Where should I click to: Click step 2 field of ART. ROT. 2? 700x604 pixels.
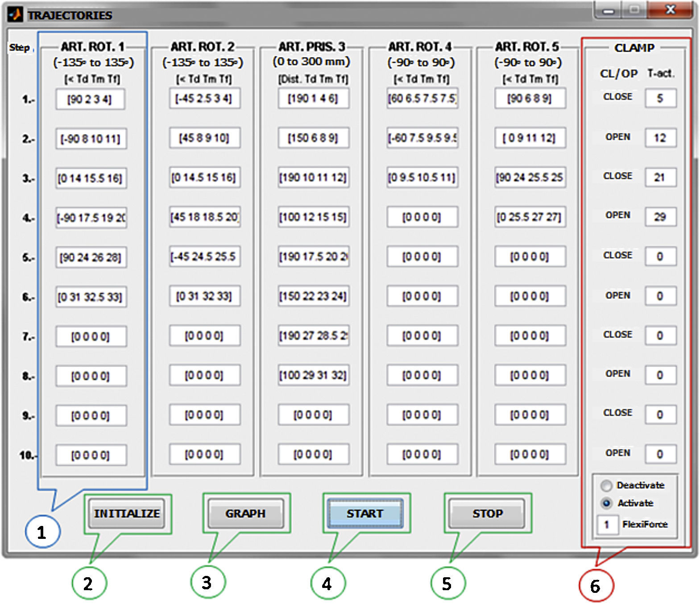[204, 138]
